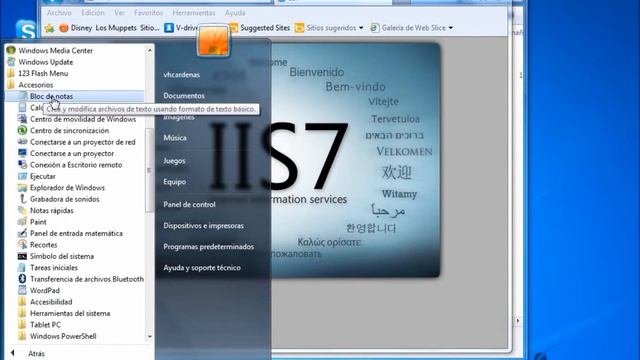
Task: Collapse the Accesorios folder
Action: coord(36,85)
